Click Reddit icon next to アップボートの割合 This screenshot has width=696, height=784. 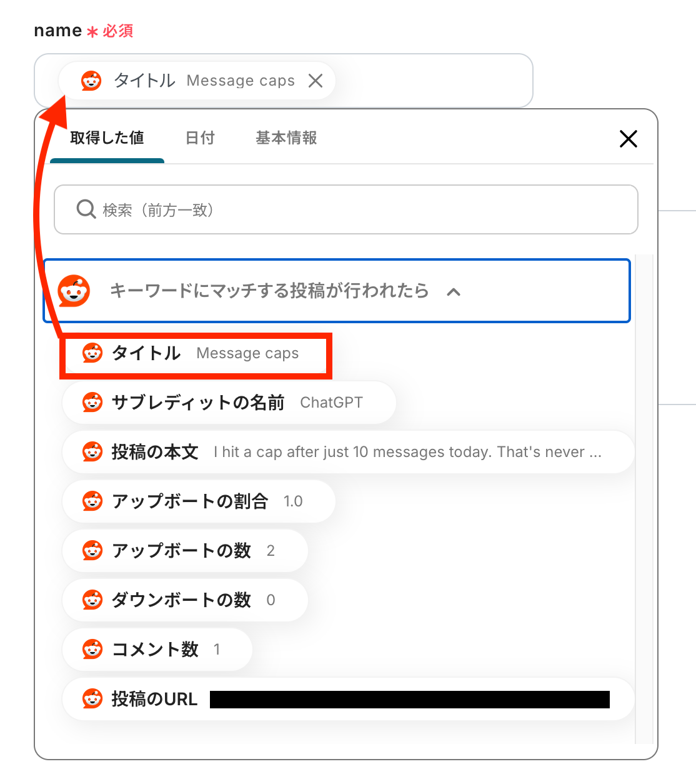point(92,501)
